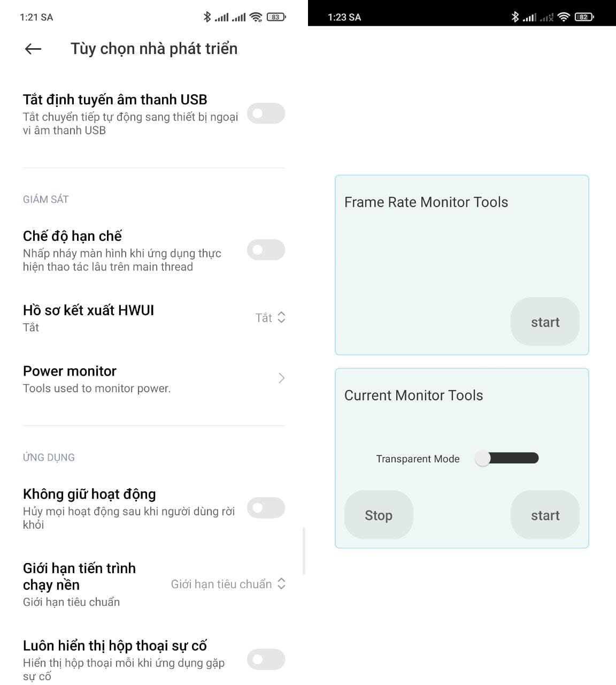Enable Chế độ hạn chế switch

tap(266, 250)
